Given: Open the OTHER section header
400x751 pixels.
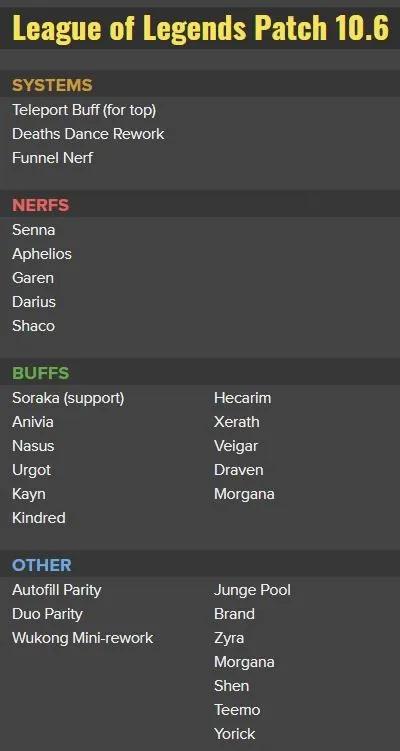Looking at the screenshot, I should tap(42, 565).
